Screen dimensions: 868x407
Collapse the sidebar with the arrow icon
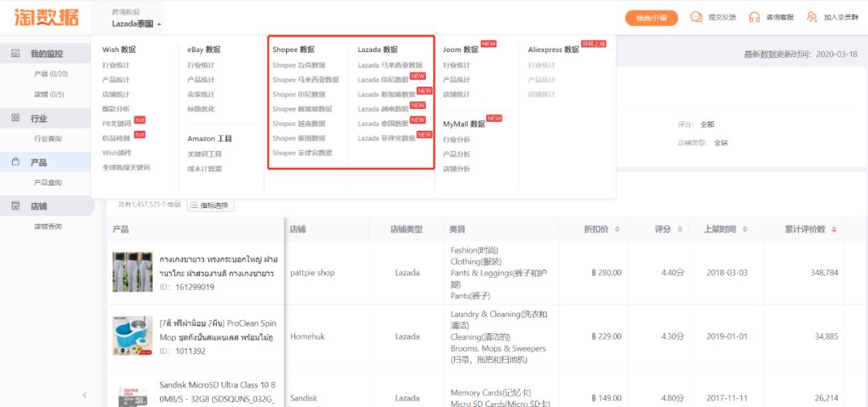(84, 395)
